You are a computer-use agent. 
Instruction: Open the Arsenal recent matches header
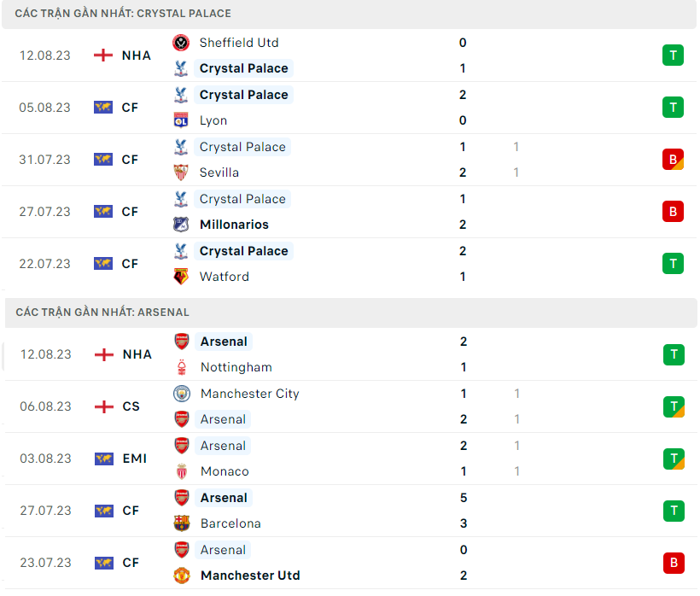pos(102,313)
